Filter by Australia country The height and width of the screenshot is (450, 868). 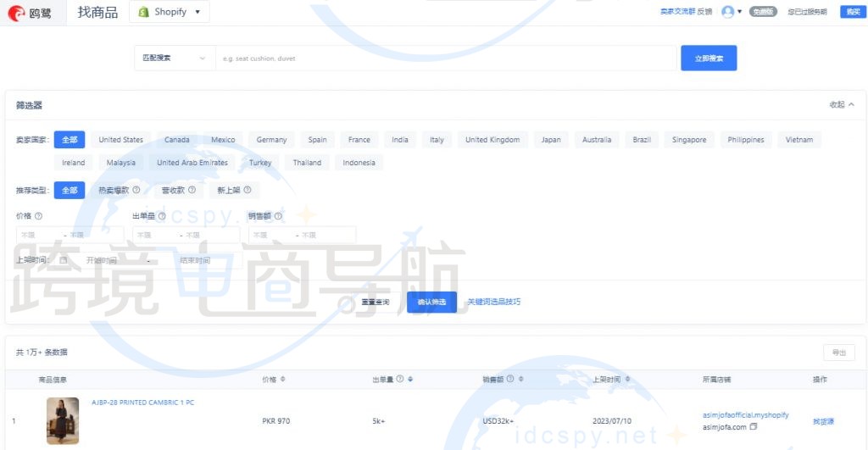(x=597, y=140)
